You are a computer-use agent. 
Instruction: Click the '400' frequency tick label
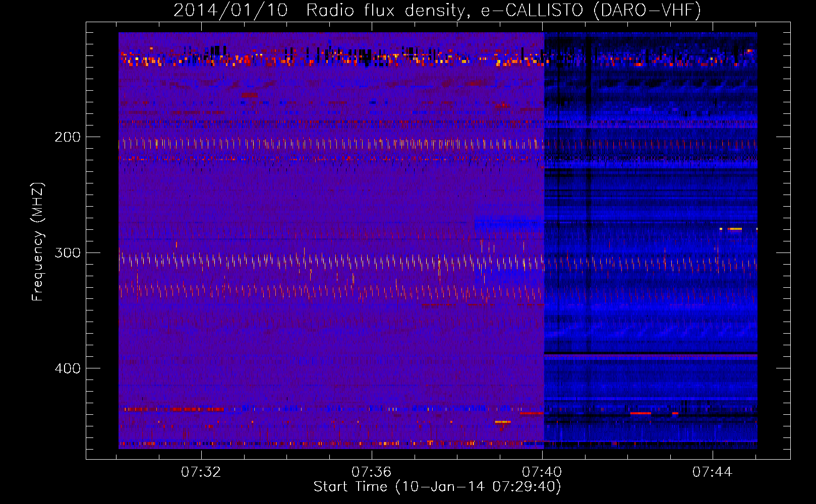coord(68,368)
